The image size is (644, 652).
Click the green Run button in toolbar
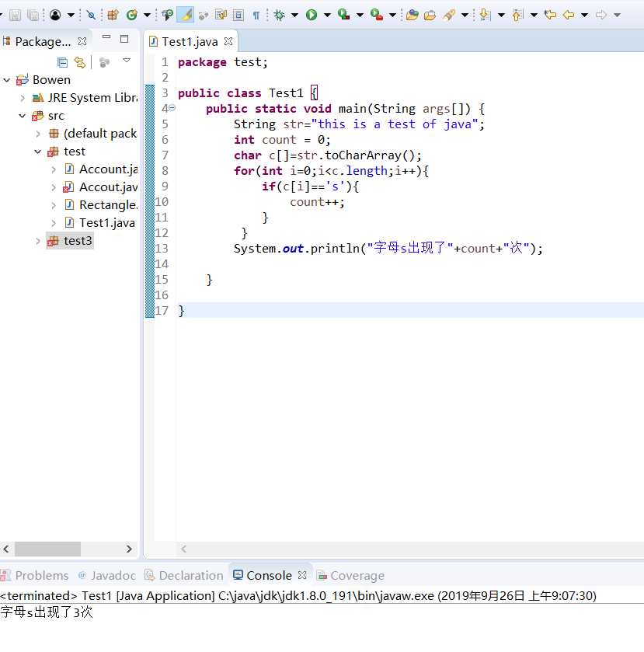(x=312, y=15)
